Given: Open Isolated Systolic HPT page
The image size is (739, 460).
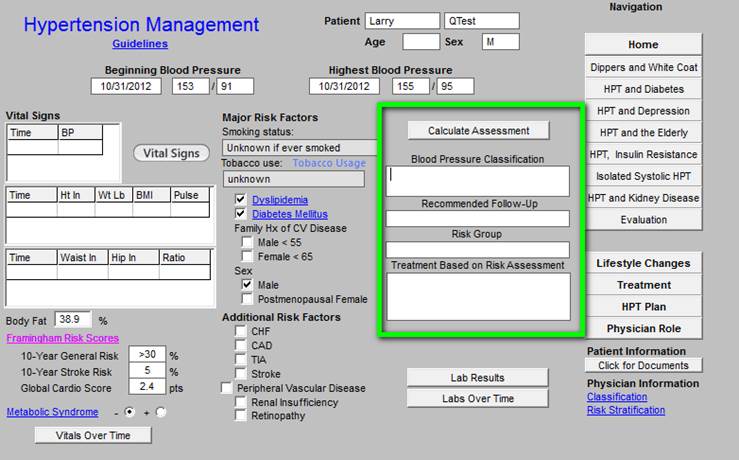Looking at the screenshot, I should click(x=643, y=176).
